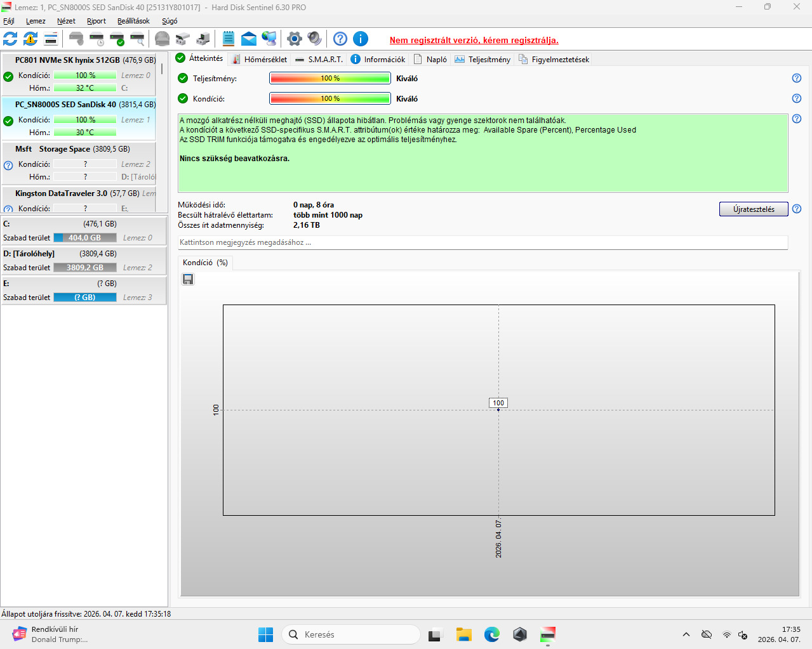Open Microsoft Edge from the taskbar
The height and width of the screenshot is (649, 812).
(492, 634)
